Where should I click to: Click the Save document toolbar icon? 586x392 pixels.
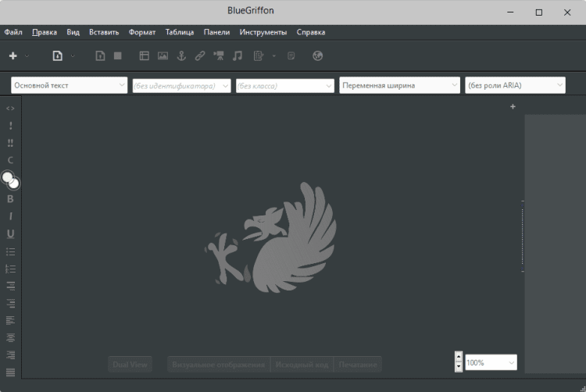[x=100, y=56]
